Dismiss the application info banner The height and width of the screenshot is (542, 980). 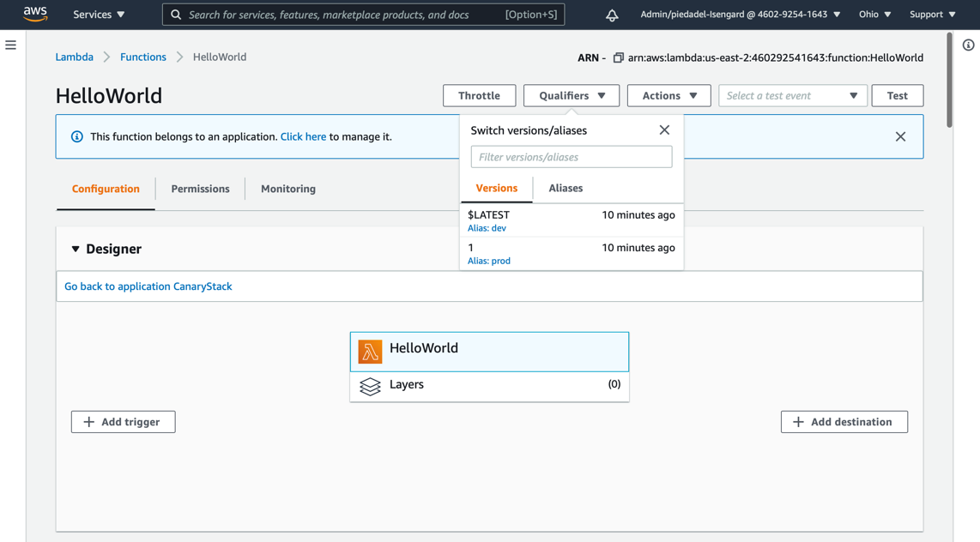coord(900,136)
